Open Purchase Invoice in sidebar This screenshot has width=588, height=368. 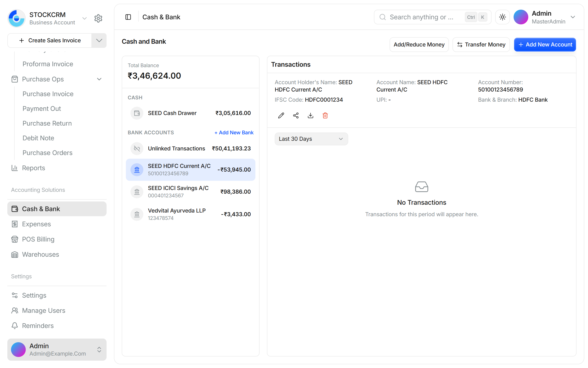point(48,94)
